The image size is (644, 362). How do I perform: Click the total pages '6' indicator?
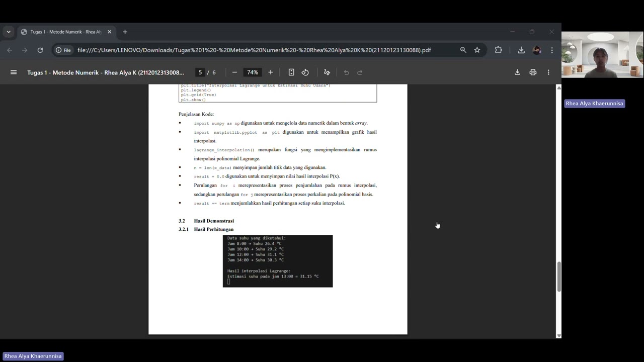pyautogui.click(x=214, y=72)
